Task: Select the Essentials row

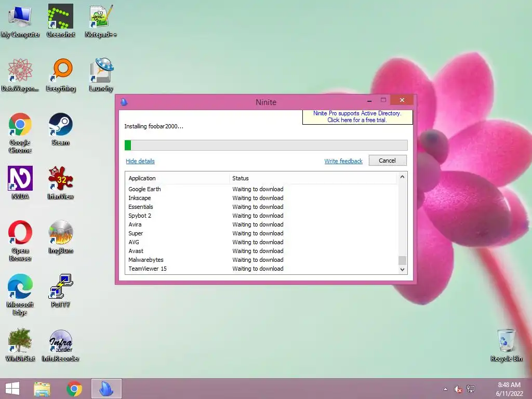Action: click(x=261, y=207)
